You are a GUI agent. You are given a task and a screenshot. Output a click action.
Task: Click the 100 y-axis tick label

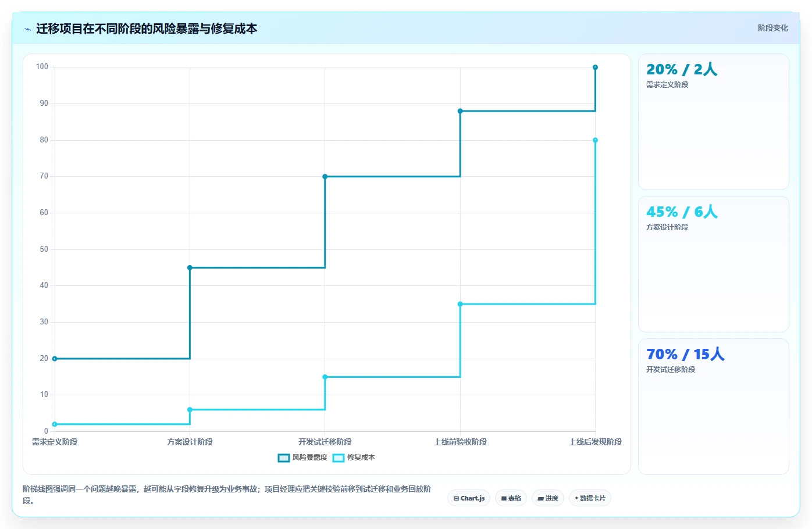pyautogui.click(x=42, y=67)
